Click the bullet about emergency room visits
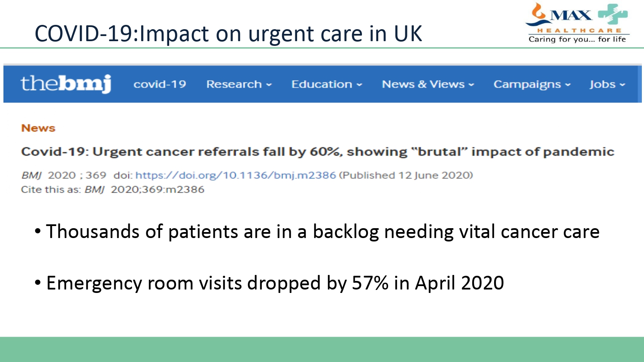 [x=275, y=283]
